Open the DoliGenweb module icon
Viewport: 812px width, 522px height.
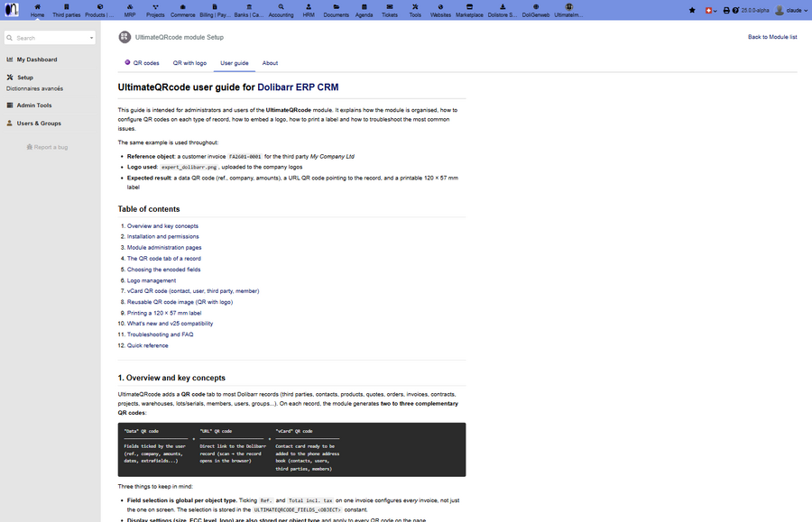coord(535,6)
